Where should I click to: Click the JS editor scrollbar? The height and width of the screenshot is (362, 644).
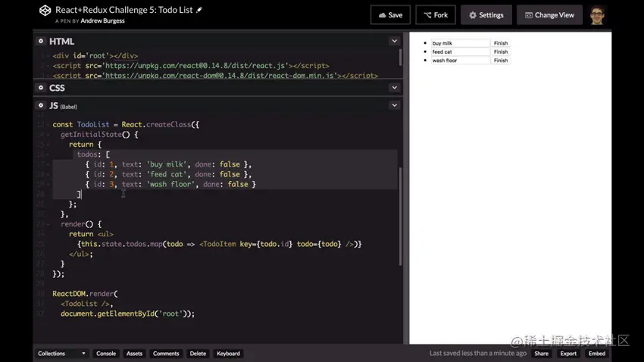click(401, 216)
